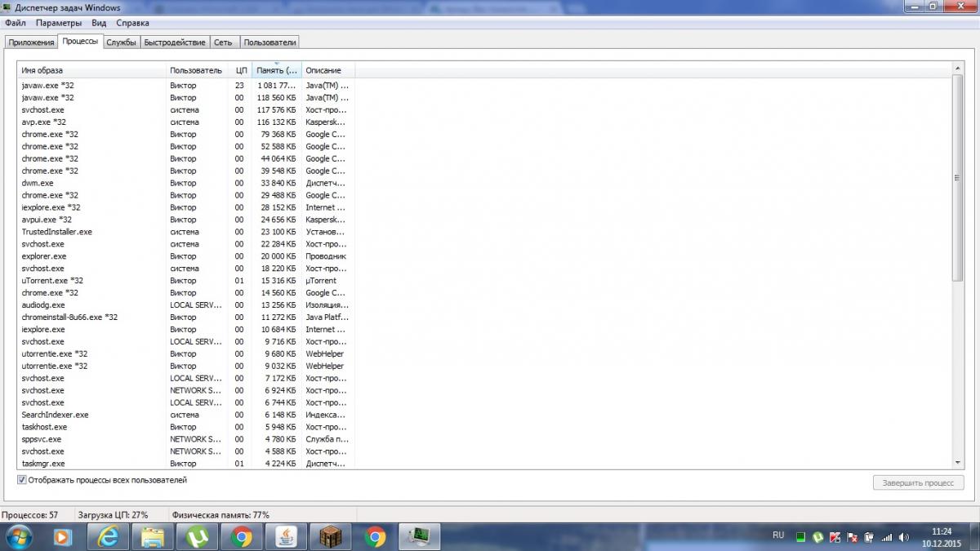Open the Пользователи tab
Screen dimensions: 980x551
coord(270,42)
